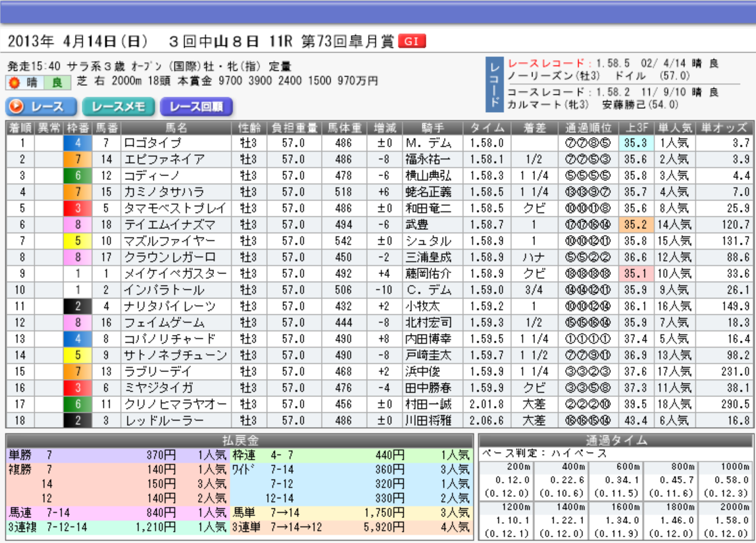Viewport: 756px width, 543px height.
Task: Click the 3連単 5,920円 payout
Action: (x=384, y=528)
